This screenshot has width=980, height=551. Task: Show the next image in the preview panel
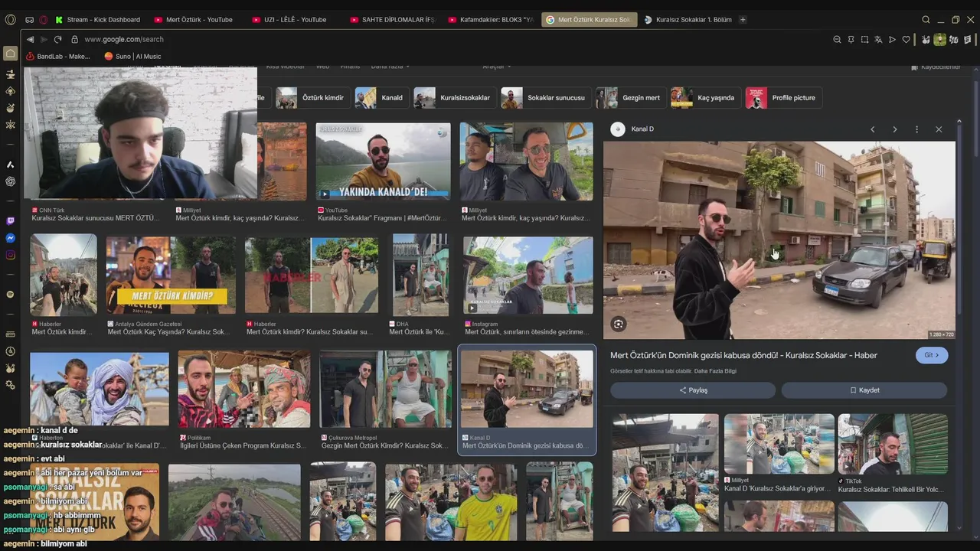[894, 129]
